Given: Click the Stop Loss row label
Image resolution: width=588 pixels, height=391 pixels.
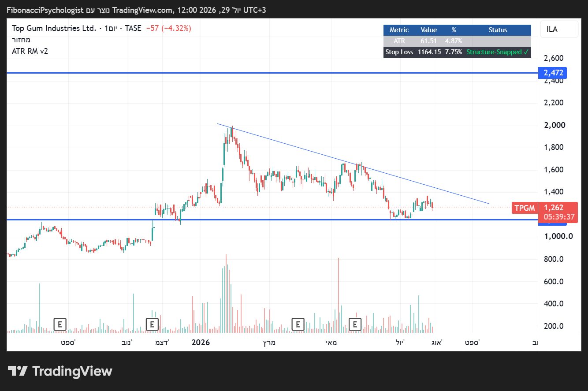Looking at the screenshot, I should coord(399,52).
